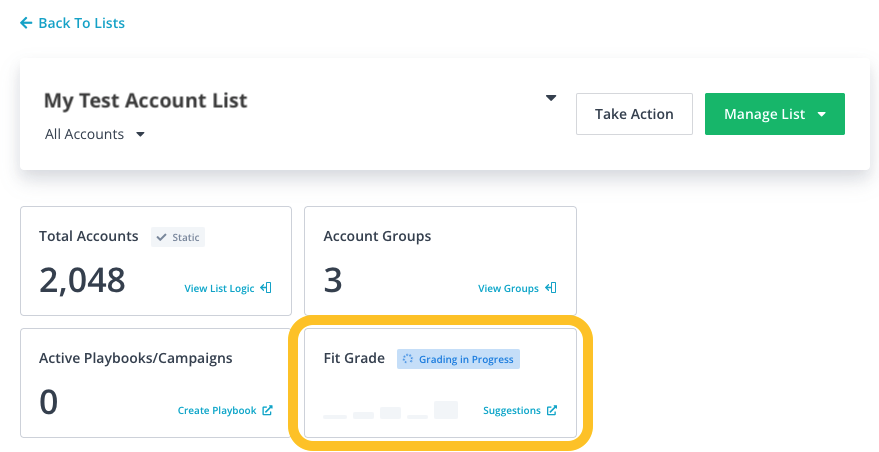This screenshot has width=879, height=452.
Task: Open the Manage List dropdown button
Action: coord(775,114)
